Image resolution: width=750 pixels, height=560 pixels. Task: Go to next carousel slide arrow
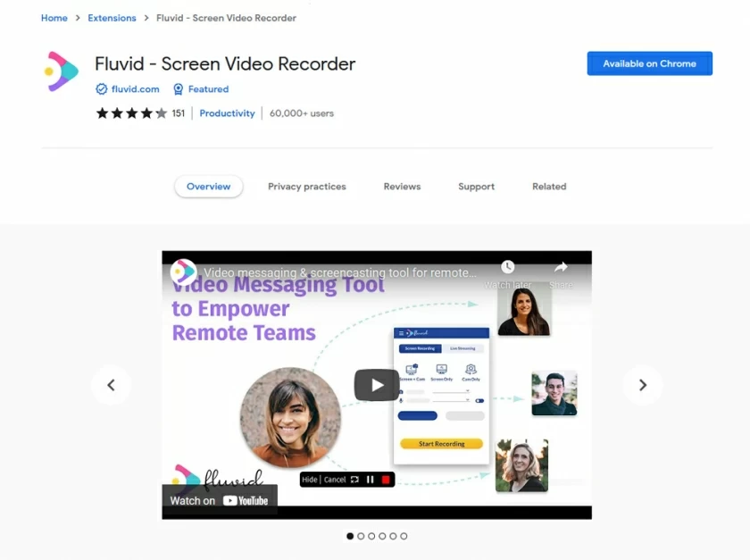(642, 385)
